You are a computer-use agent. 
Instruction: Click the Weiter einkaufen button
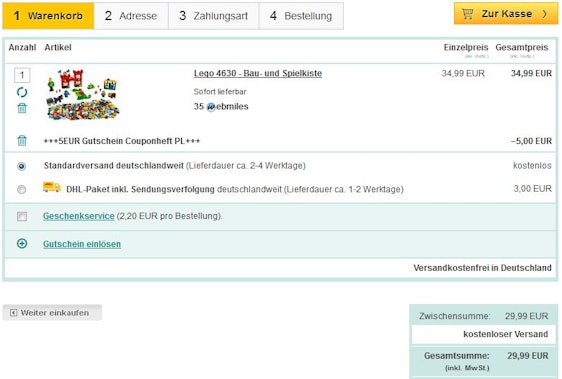pyautogui.click(x=52, y=313)
